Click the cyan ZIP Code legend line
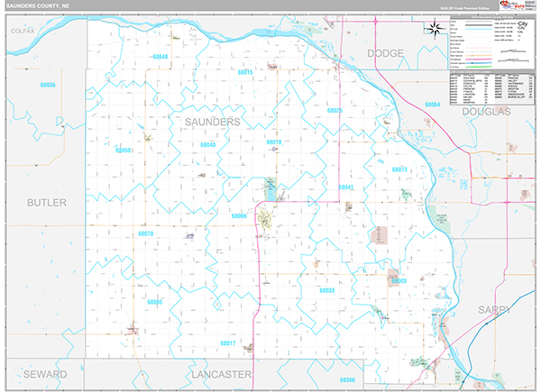 pyautogui.click(x=479, y=30)
